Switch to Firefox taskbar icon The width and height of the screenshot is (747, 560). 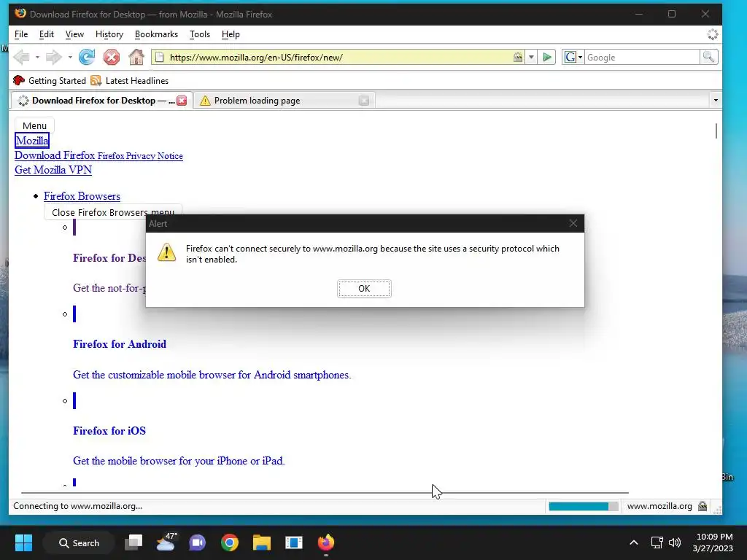coord(326,542)
